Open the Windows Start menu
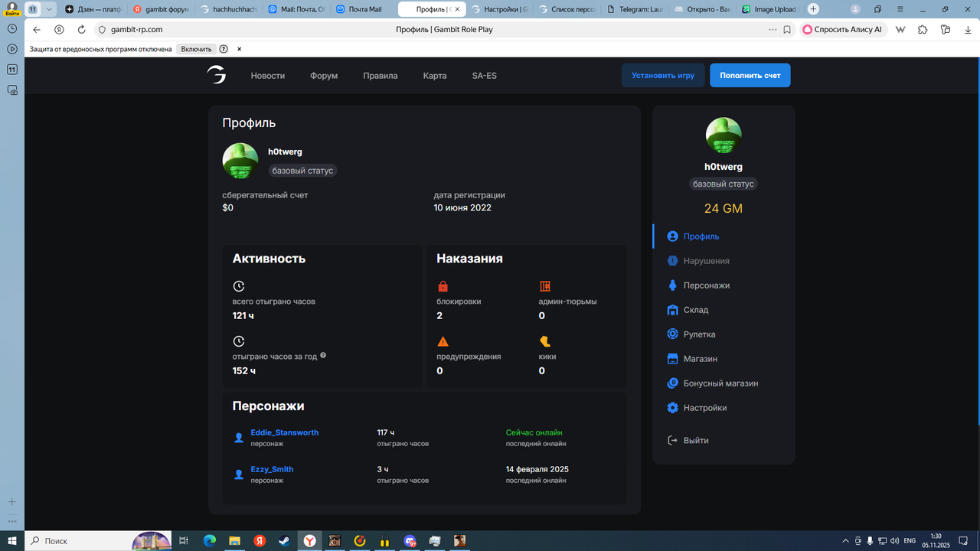Screen dimensions: 980x551 (12, 541)
